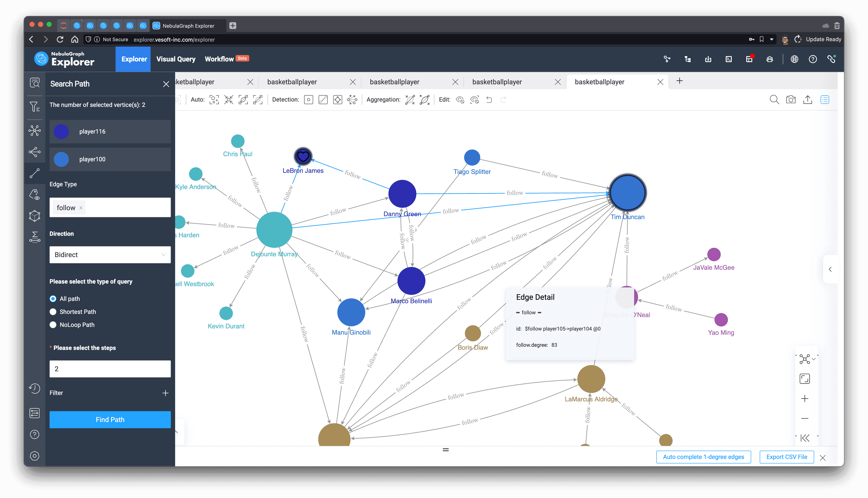Screen dimensions: 868x498
Task: Click the zoom in plus icon
Action: point(805,399)
